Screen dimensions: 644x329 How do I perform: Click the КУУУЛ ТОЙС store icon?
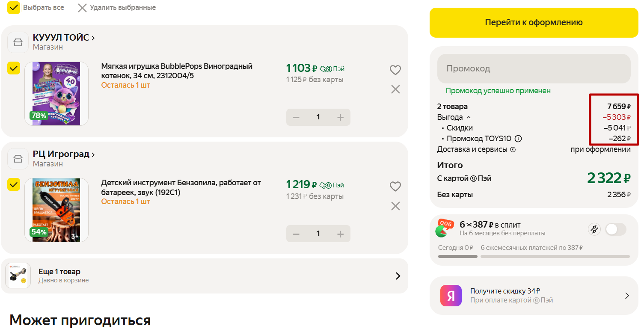tap(18, 42)
